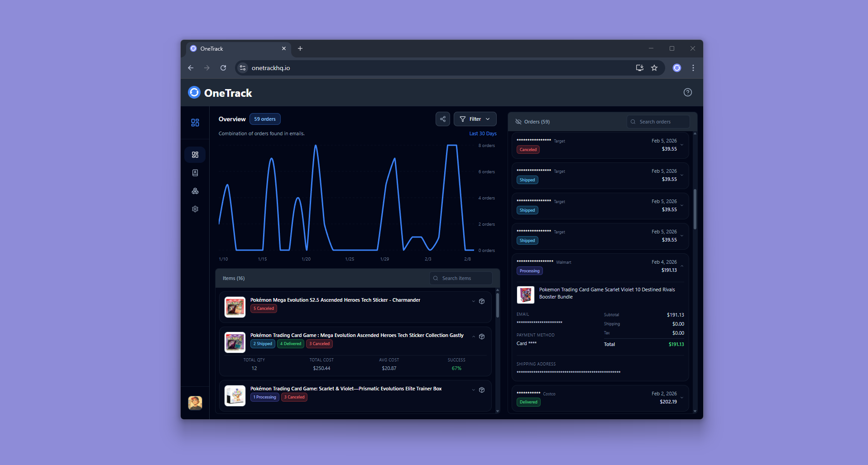Click the Items (16) header label

(234, 278)
